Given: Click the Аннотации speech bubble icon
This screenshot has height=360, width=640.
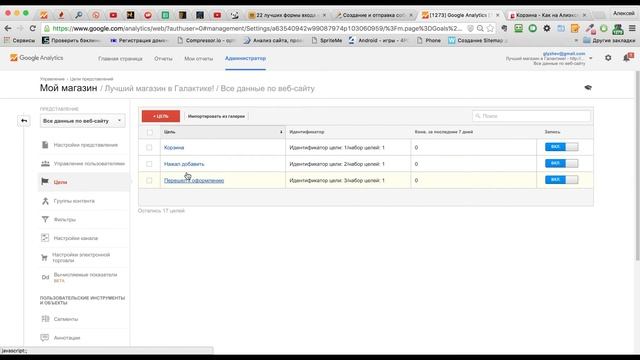Looking at the screenshot, I should (x=45, y=338).
